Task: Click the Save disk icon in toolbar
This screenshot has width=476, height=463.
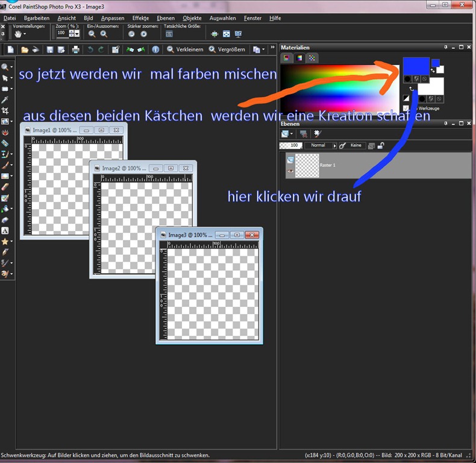Action: click(50, 49)
